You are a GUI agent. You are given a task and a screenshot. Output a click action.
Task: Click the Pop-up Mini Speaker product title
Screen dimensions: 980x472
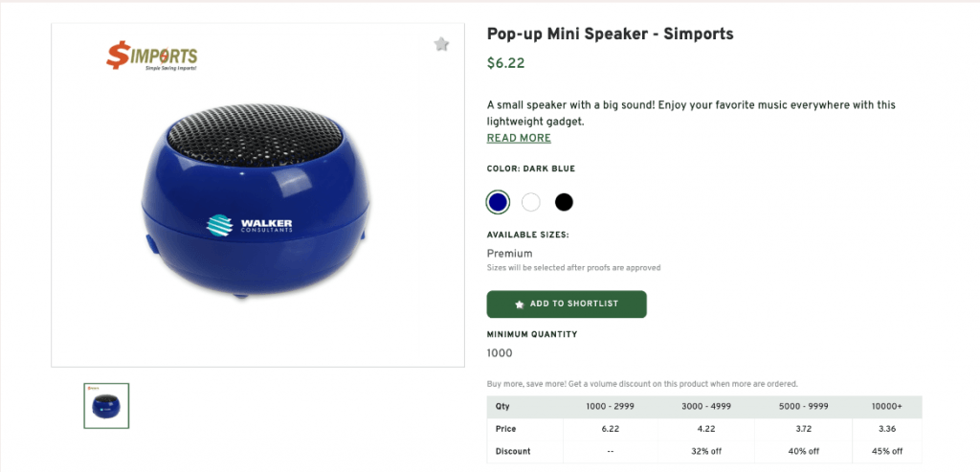click(x=610, y=34)
